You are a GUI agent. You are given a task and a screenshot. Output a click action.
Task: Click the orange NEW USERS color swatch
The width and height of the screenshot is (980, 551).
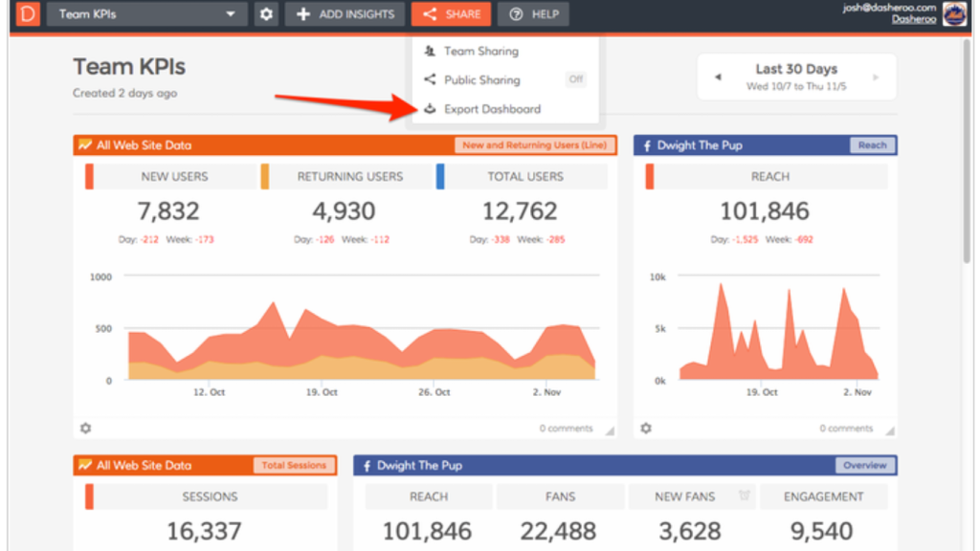(89, 176)
